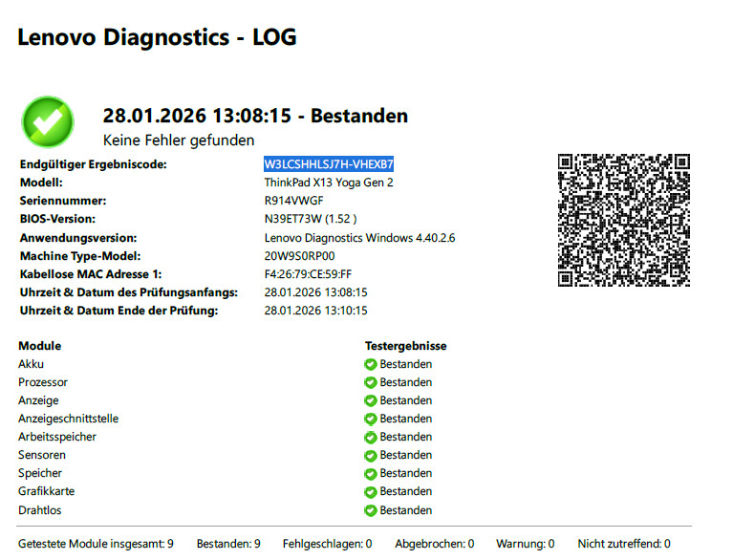
Task: Select the Sensoren module name
Action: click(42, 455)
